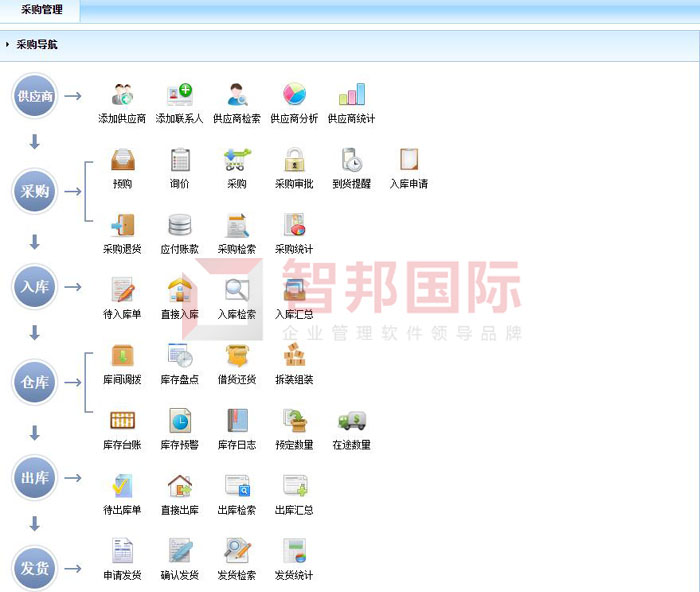
Task: Click the 添加联系人 icon
Action: click(x=179, y=96)
